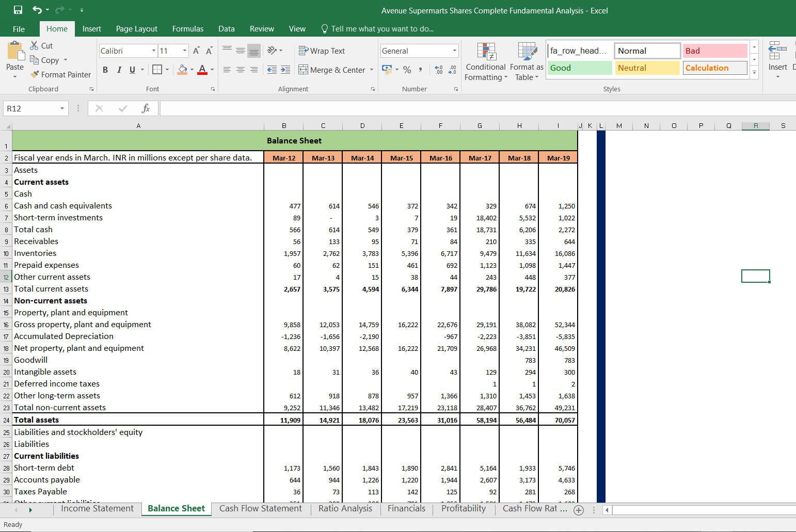Toggle Italic formatting

119,70
